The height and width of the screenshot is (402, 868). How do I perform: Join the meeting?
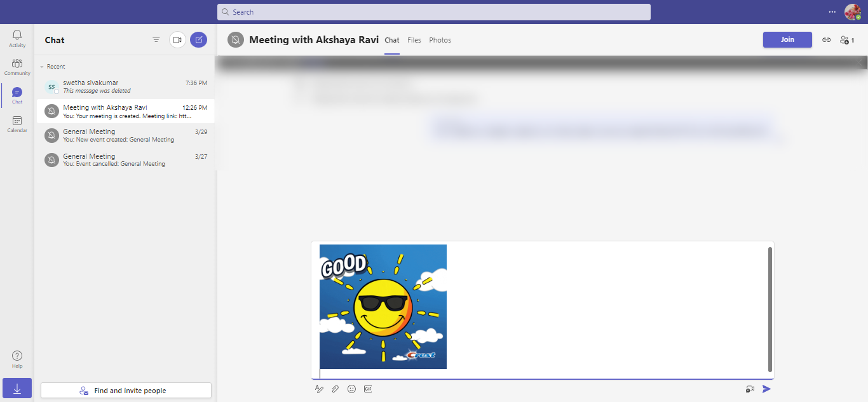[787, 39]
